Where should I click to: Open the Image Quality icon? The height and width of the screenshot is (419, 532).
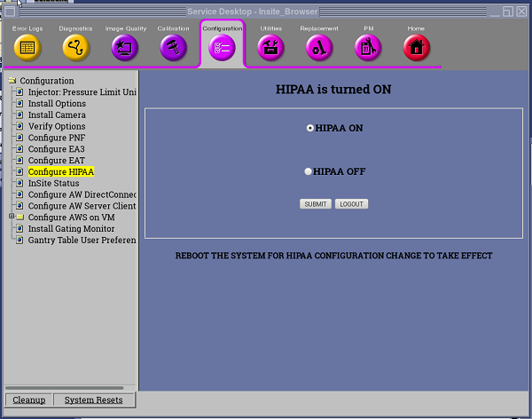click(125, 47)
